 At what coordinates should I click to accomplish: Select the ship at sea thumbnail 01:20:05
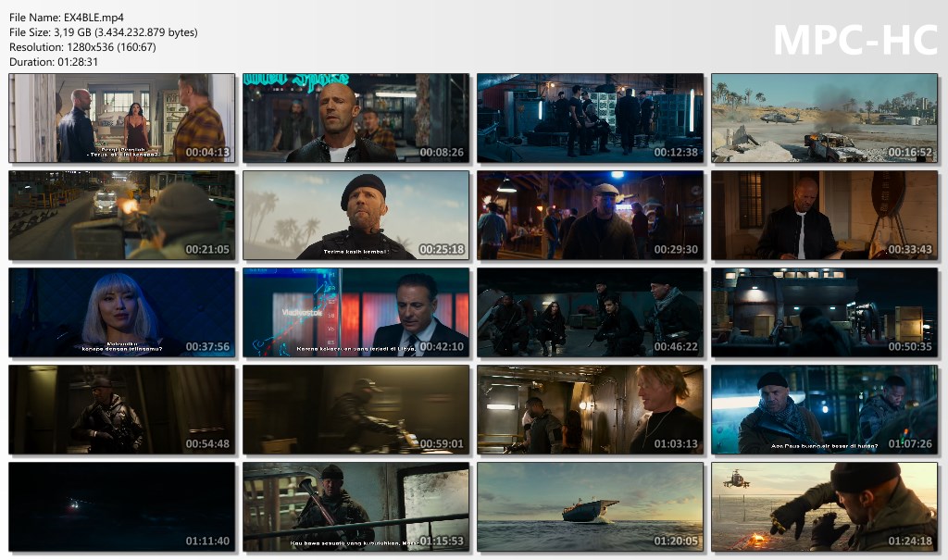tap(591, 507)
